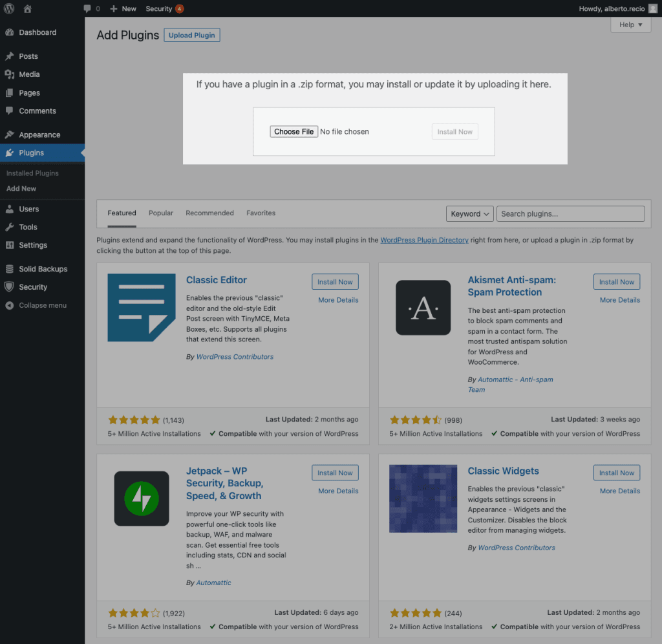The width and height of the screenshot is (662, 644).
Task: Switch to the Favorites tab
Action: coord(261,213)
